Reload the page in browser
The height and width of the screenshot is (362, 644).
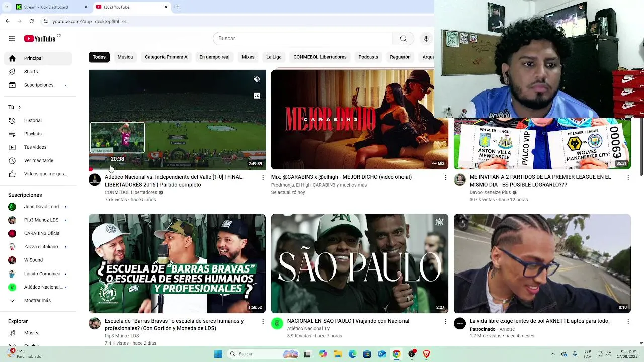pyautogui.click(x=32, y=21)
